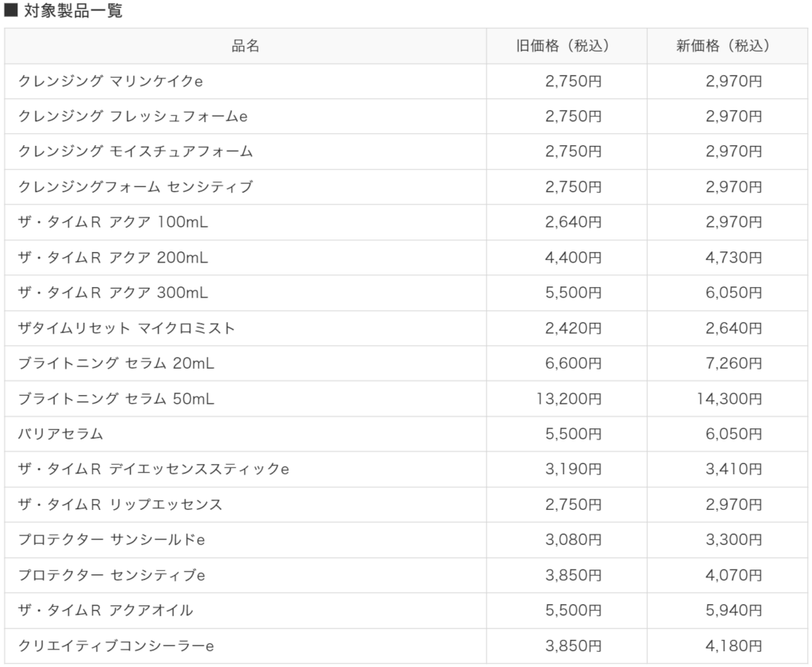
Task: Click the クリエイティブコンシーラーe product name
Action: (x=117, y=646)
